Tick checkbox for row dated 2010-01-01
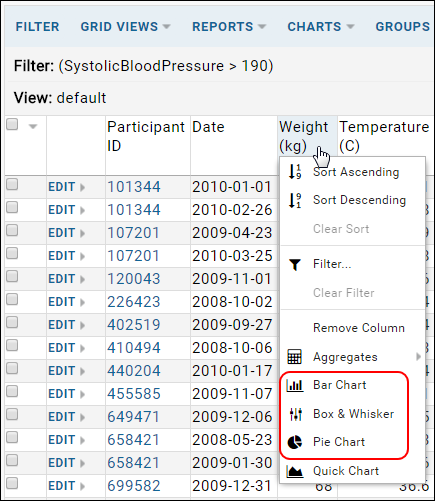 (12, 184)
